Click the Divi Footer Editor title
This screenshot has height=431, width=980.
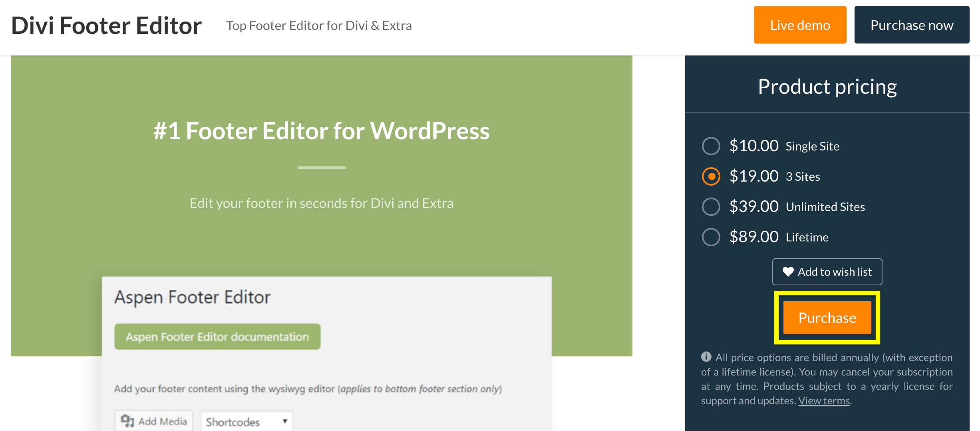tap(107, 26)
